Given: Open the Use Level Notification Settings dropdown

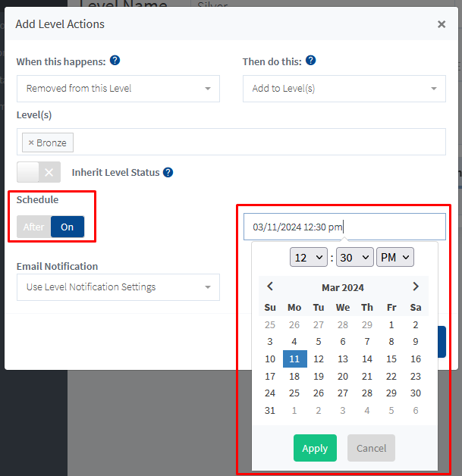Looking at the screenshot, I should (x=118, y=287).
